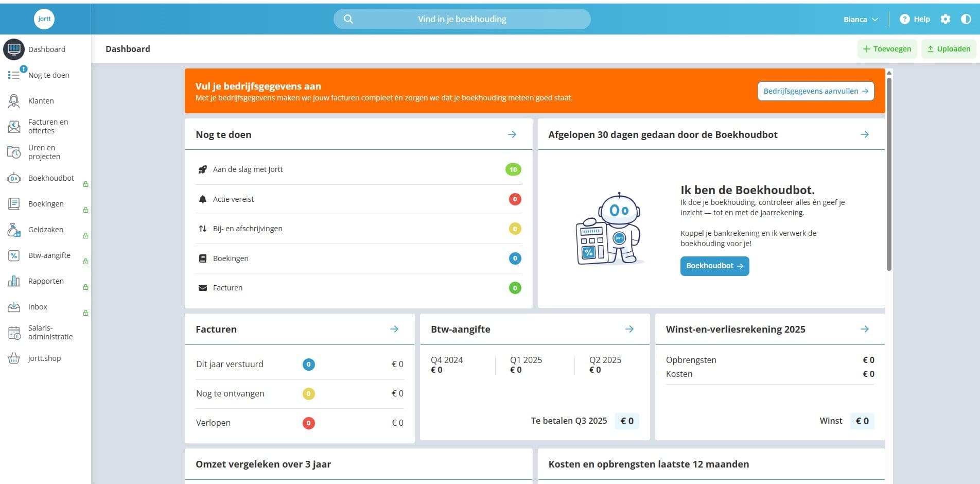Click the jortt.shop basket icon
The width and height of the screenshot is (980, 484).
(x=14, y=358)
